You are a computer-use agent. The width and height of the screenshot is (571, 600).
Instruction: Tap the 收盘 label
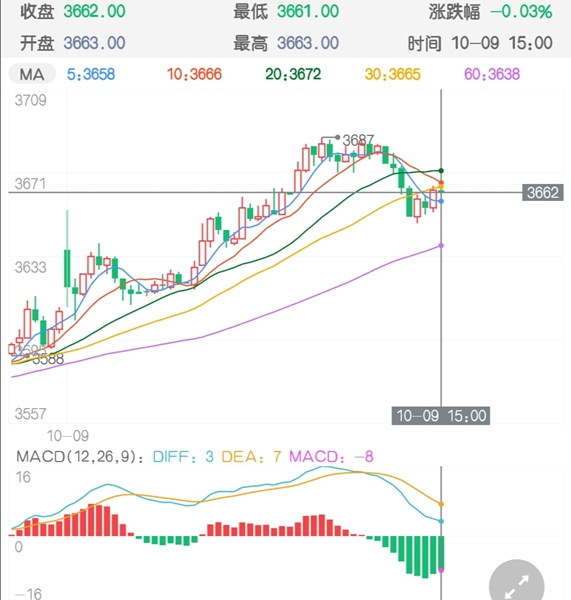(x=37, y=11)
